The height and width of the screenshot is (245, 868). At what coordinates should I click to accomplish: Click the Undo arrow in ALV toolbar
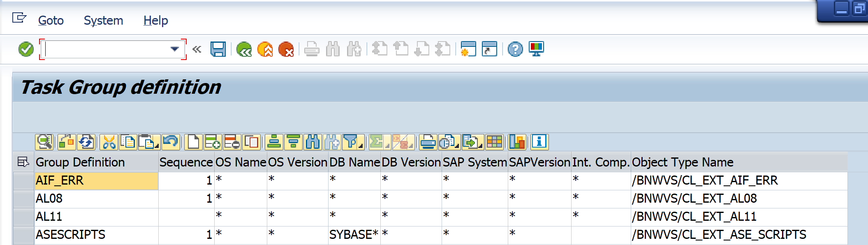point(170,142)
